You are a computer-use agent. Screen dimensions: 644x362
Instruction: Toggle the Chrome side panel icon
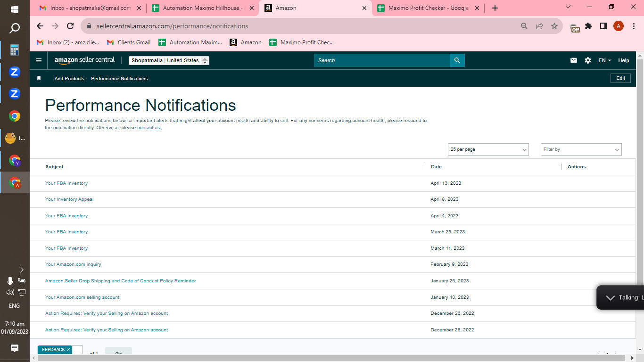pos(603,26)
